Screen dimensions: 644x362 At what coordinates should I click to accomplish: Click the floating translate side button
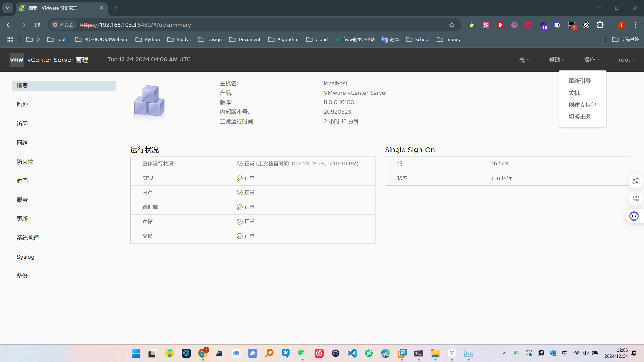point(635,181)
